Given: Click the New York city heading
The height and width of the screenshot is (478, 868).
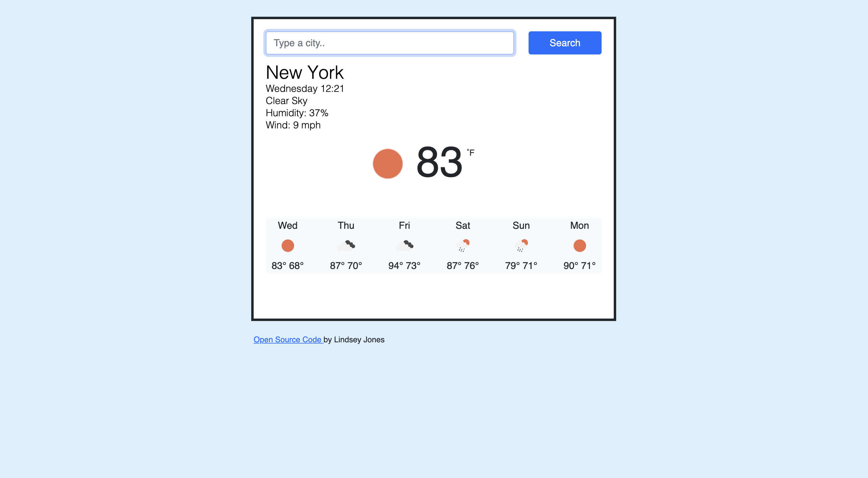Looking at the screenshot, I should click(x=305, y=72).
